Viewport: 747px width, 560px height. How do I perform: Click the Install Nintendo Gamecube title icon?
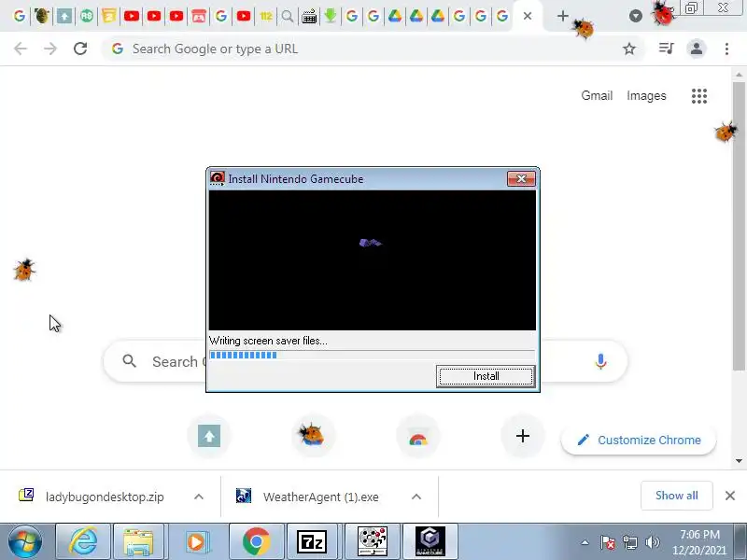[218, 178]
